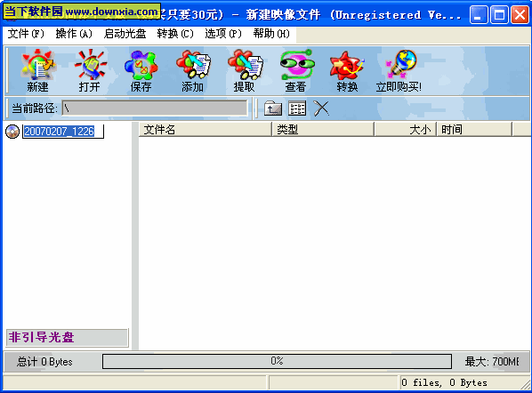
Task: Open the 帮助(H) menu
Action: [271, 34]
